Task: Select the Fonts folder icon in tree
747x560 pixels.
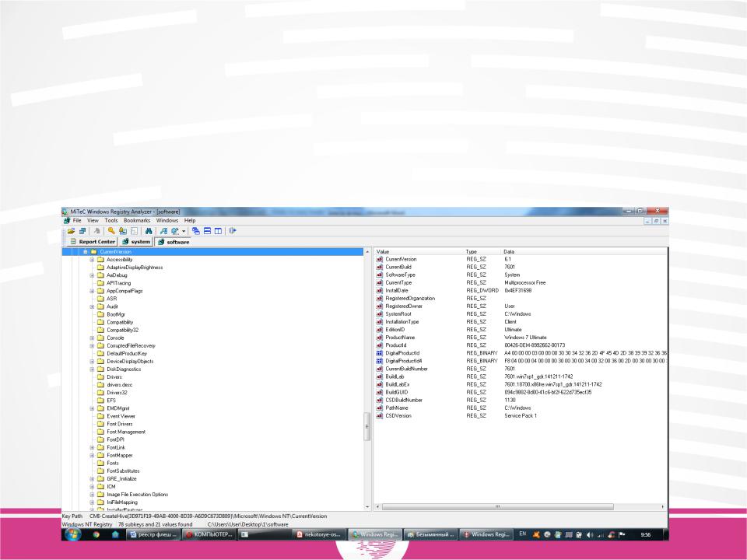Action: click(x=100, y=463)
